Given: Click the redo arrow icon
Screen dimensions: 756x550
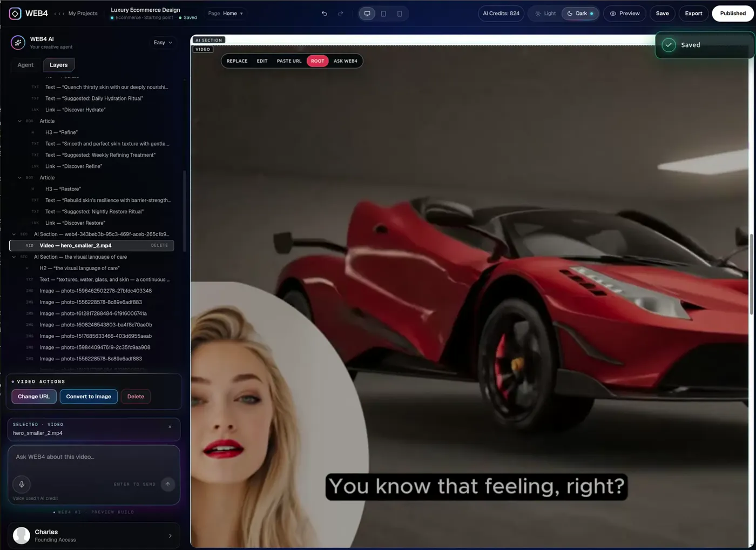Looking at the screenshot, I should (341, 14).
